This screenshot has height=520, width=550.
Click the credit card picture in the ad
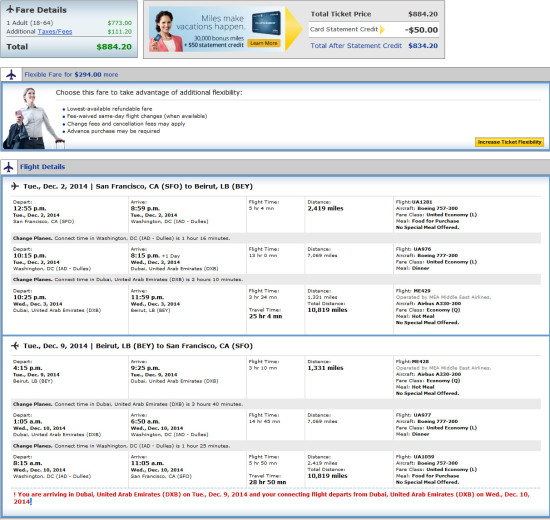point(266,24)
